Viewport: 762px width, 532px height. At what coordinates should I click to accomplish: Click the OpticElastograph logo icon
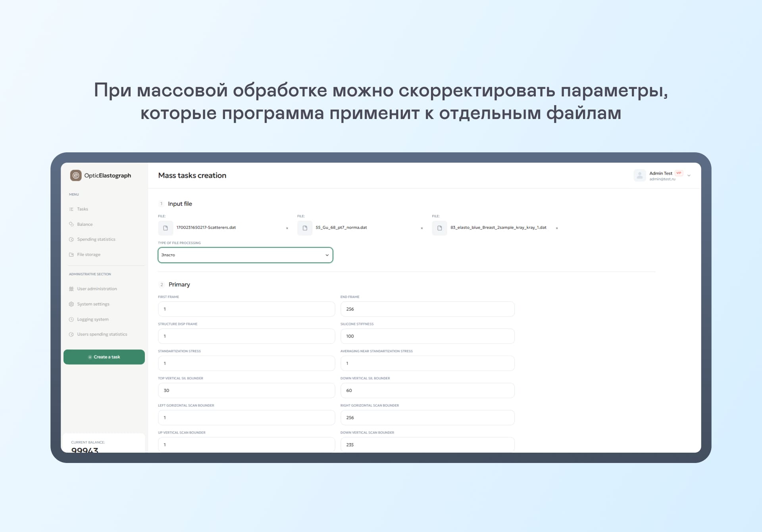75,175
